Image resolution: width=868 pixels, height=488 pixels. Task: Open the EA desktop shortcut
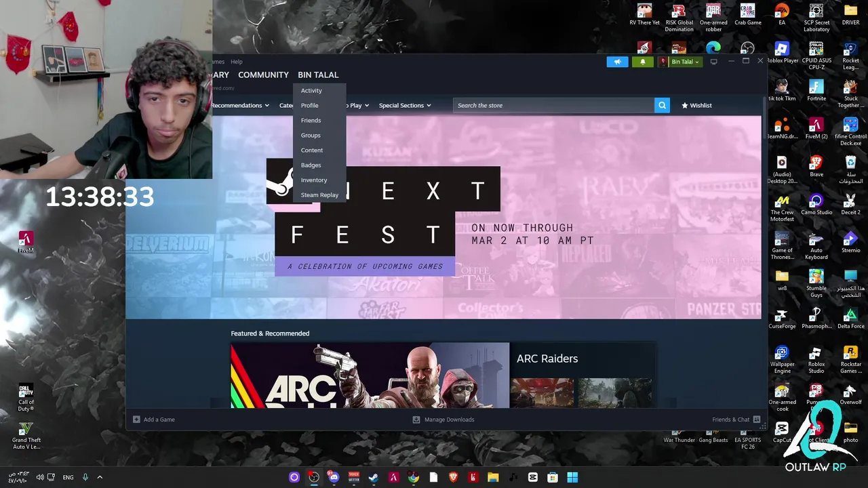782,14
